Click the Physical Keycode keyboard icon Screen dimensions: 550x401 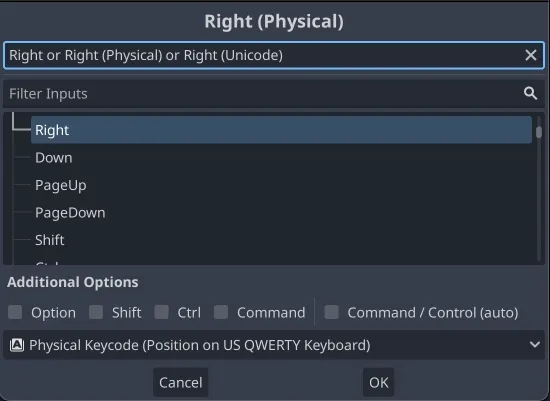tap(16, 345)
